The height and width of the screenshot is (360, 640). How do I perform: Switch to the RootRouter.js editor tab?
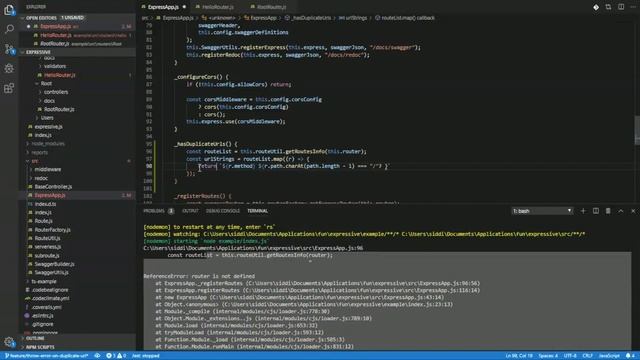coord(271,7)
